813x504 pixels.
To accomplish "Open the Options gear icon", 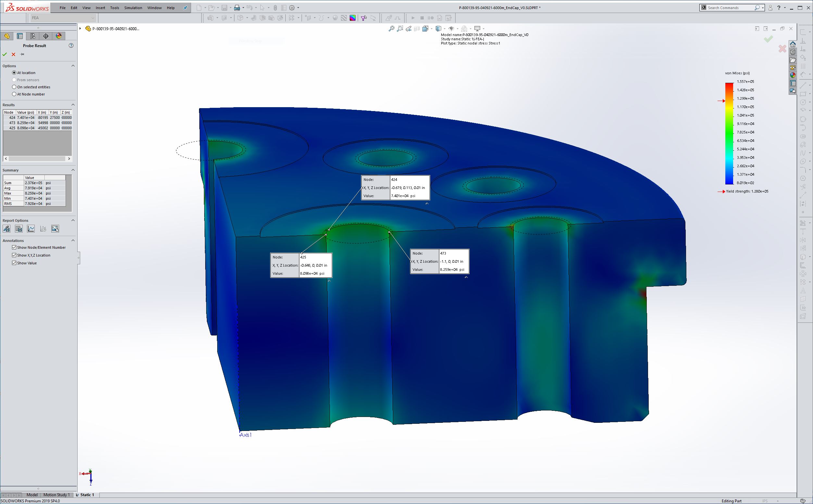I will tap(292, 8).
